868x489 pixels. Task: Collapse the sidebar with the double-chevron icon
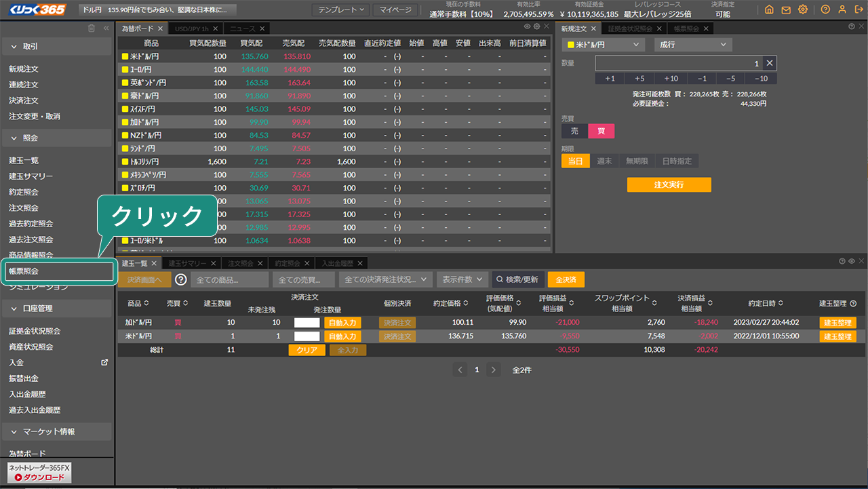click(x=106, y=28)
